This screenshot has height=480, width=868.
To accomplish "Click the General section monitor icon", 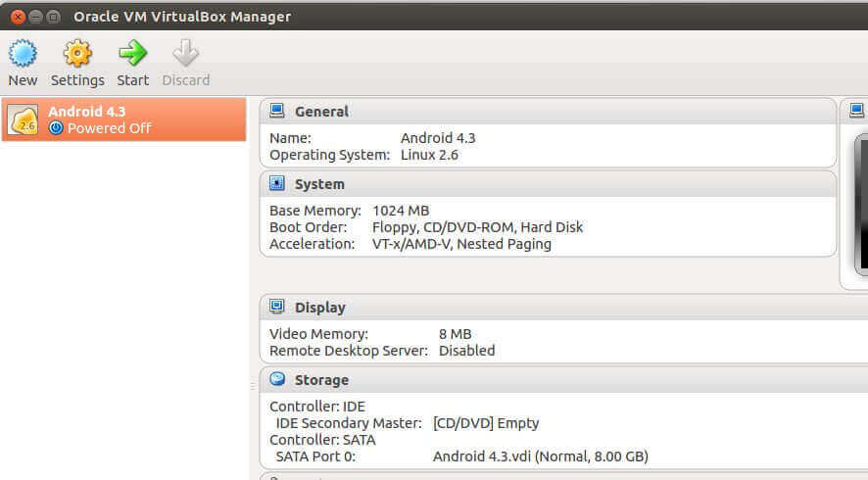I will click(277, 111).
